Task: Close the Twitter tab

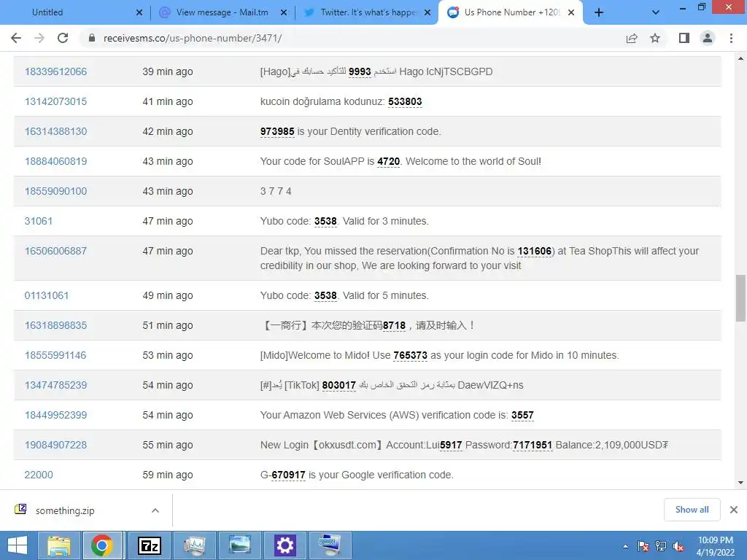Action: point(427,13)
